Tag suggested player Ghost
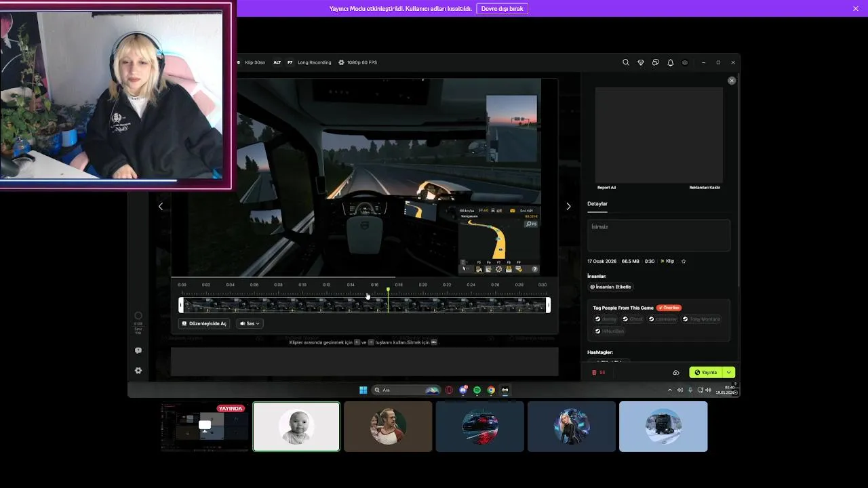This screenshot has height=488, width=868. (x=633, y=319)
